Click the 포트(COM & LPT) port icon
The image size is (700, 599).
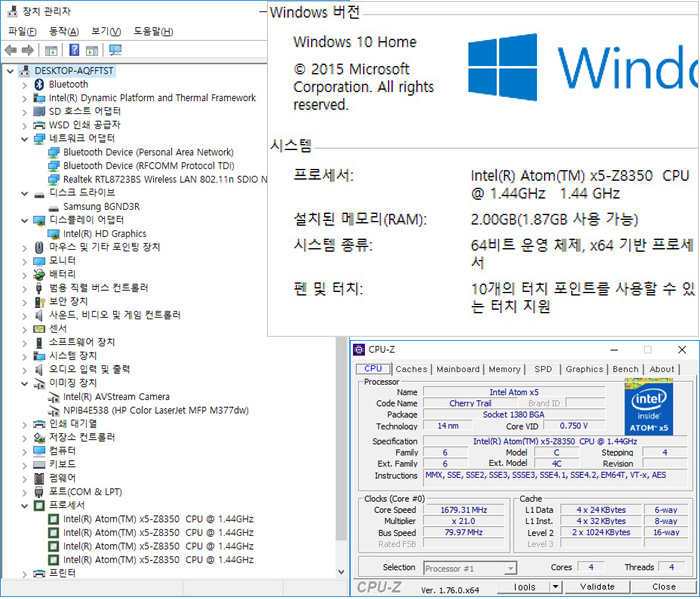(x=39, y=492)
